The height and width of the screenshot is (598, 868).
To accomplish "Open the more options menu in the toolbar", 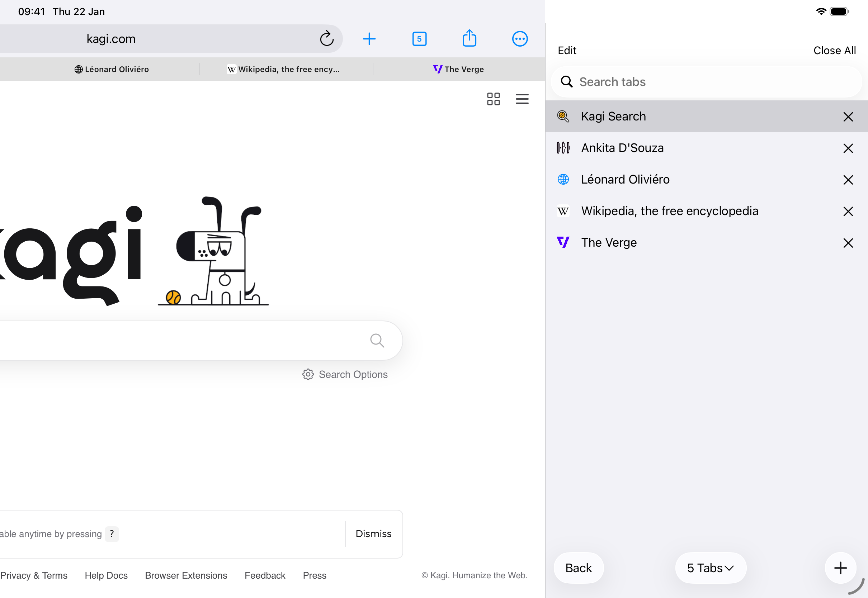I will point(520,38).
